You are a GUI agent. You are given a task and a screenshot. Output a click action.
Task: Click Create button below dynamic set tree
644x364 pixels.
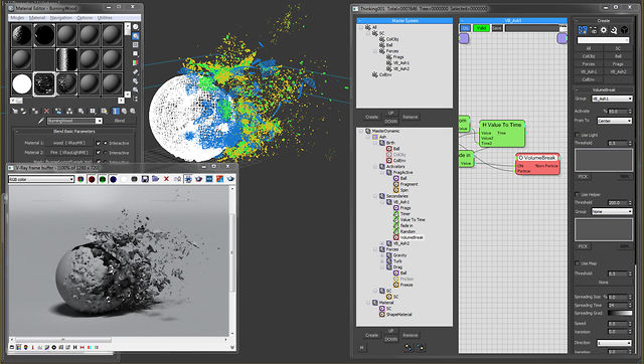coord(372,335)
